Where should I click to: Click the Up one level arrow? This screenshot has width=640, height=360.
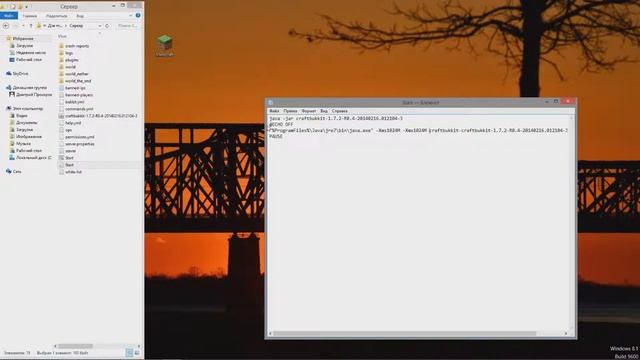[x=31, y=26]
